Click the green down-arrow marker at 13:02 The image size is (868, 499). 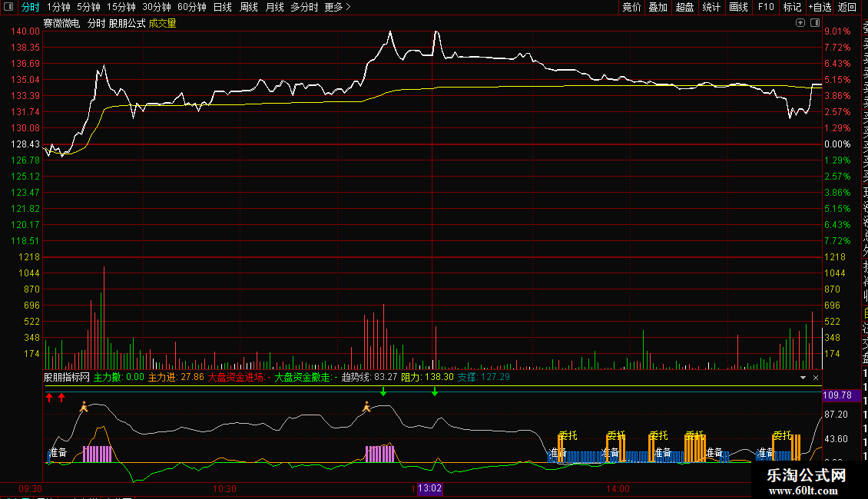435,392
